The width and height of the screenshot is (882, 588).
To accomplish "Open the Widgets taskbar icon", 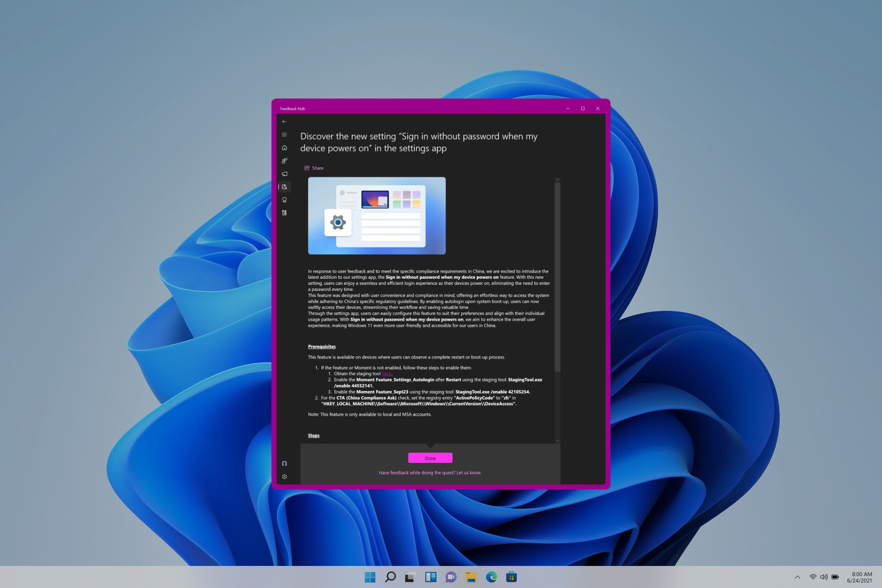I will [430, 577].
